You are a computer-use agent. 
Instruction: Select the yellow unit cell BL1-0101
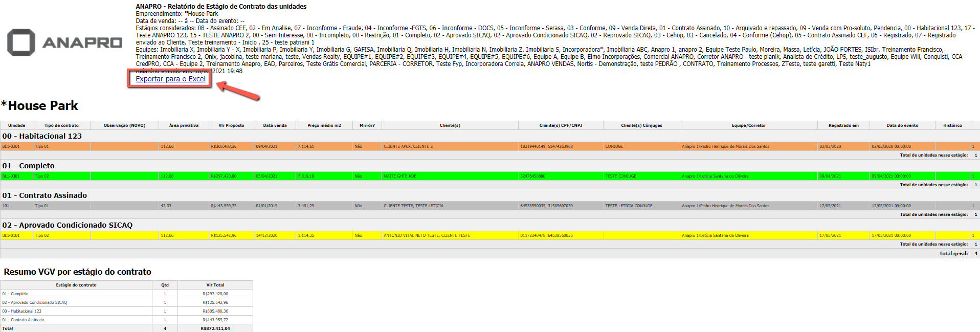tap(11, 235)
